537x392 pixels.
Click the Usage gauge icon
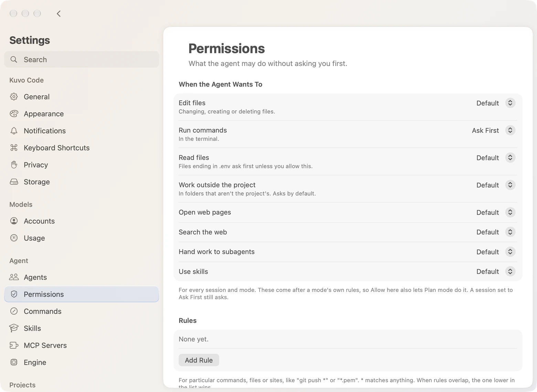pyautogui.click(x=14, y=238)
